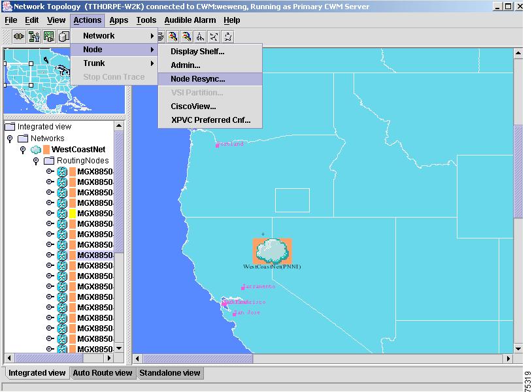Open the Apps menu
This screenshot has height=392, width=532.
(119, 20)
